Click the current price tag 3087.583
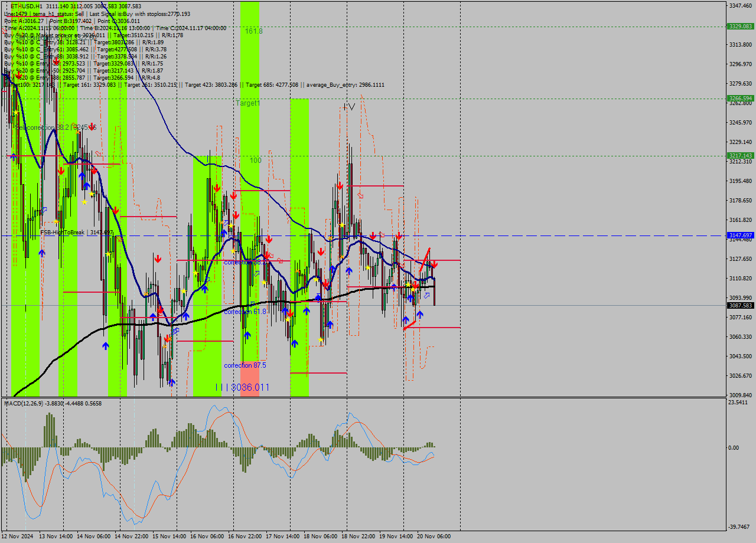Viewport: 756px width, 543px height. tap(741, 305)
